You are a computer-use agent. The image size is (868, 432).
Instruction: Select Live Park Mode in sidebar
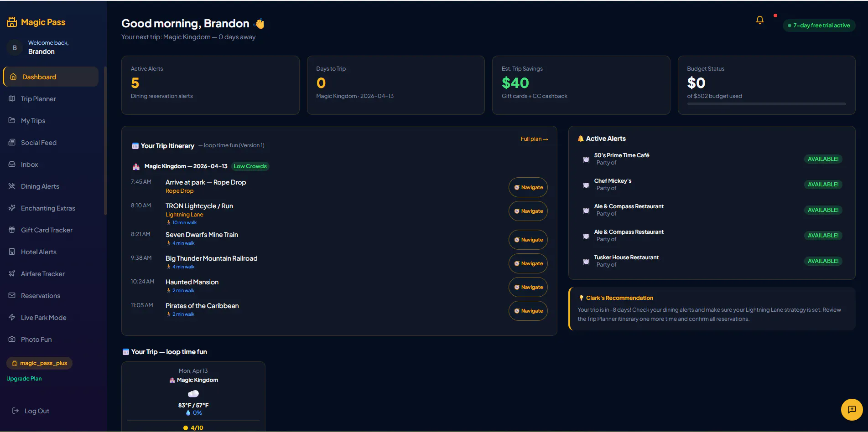pos(50,318)
